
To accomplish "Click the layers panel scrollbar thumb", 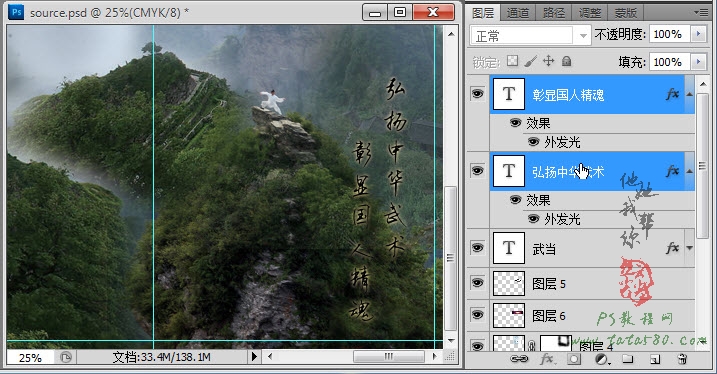I will pos(702,166).
